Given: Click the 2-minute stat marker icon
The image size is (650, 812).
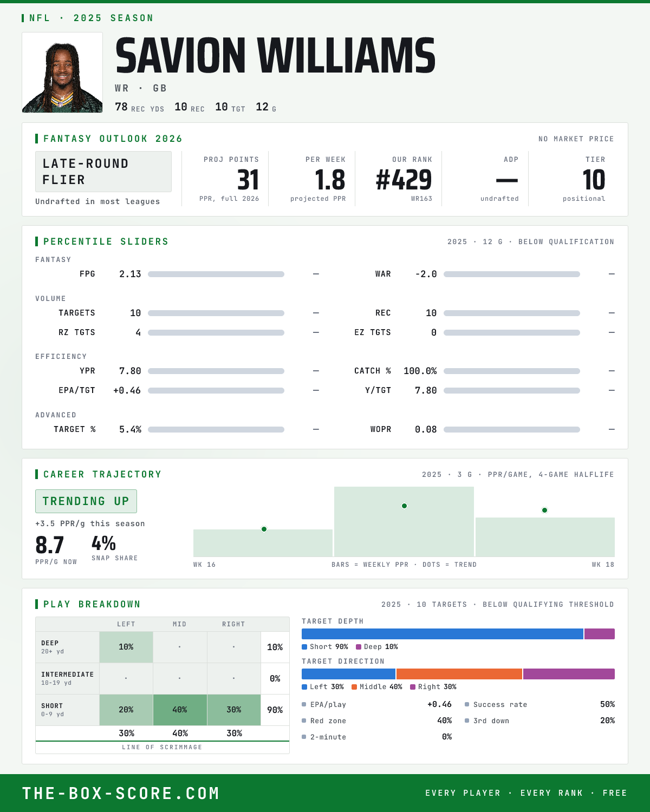Looking at the screenshot, I should (x=304, y=737).
